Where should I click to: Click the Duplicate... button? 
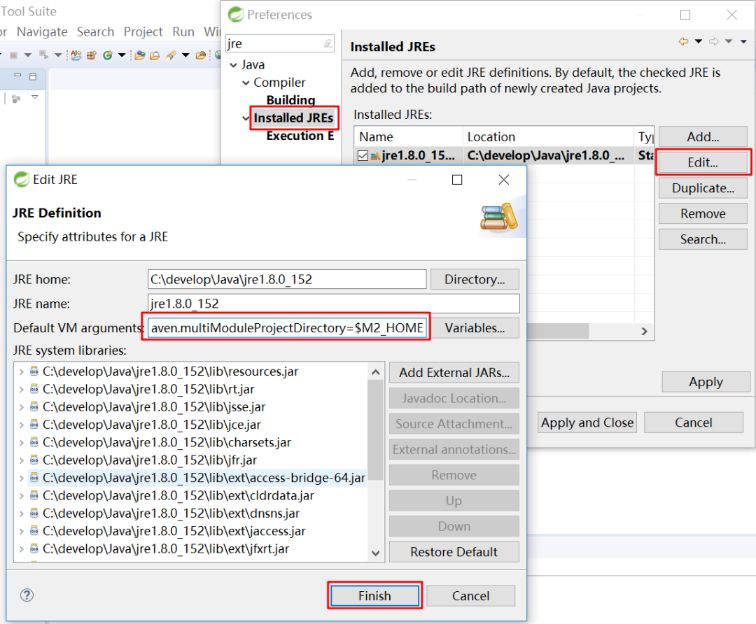703,188
